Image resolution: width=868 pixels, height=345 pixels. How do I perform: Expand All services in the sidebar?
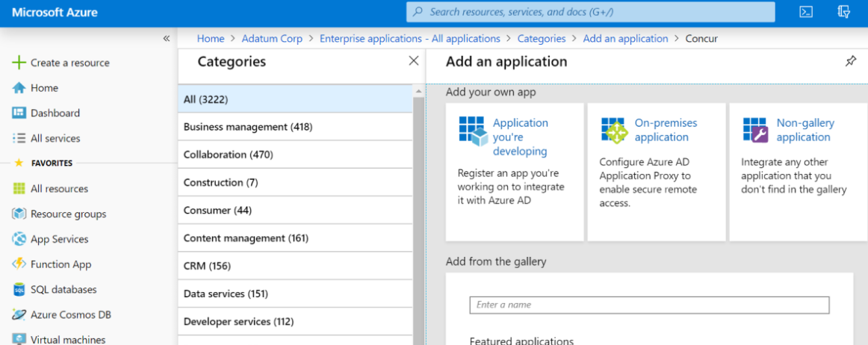coord(55,138)
